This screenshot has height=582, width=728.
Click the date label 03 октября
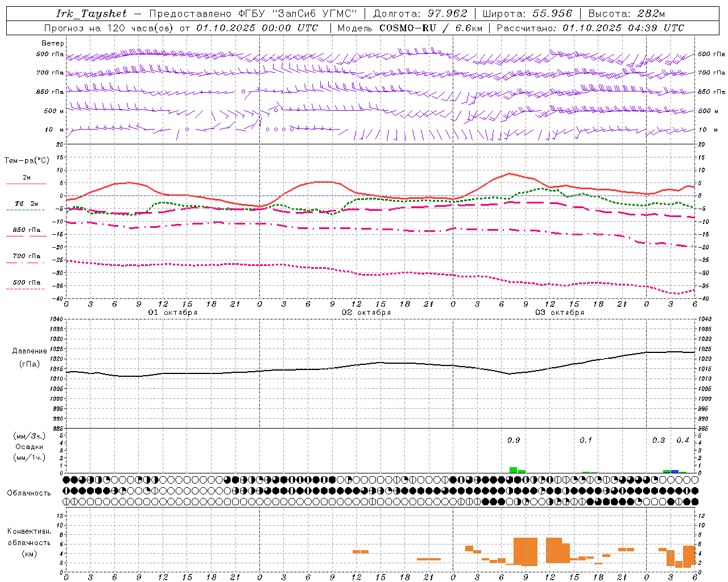pyautogui.click(x=560, y=313)
